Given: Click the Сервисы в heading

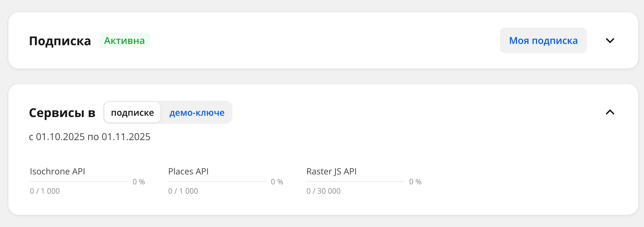Looking at the screenshot, I should pos(62,113).
